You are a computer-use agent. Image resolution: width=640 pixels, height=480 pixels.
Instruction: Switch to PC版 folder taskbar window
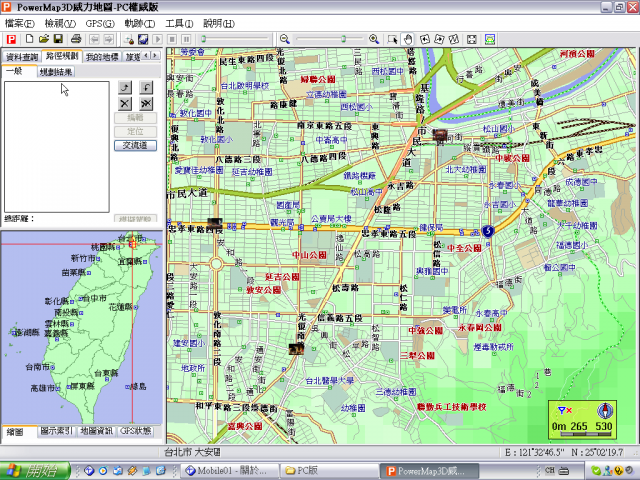(329, 471)
